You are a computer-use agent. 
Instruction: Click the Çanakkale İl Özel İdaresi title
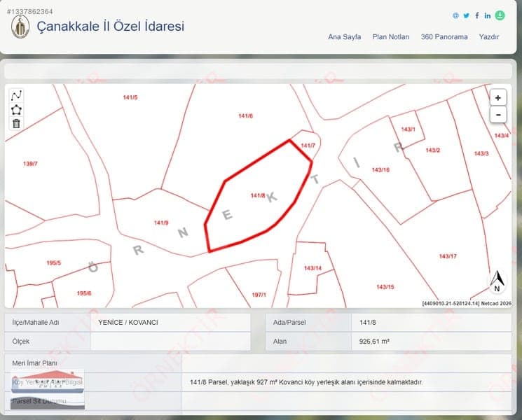[110, 27]
